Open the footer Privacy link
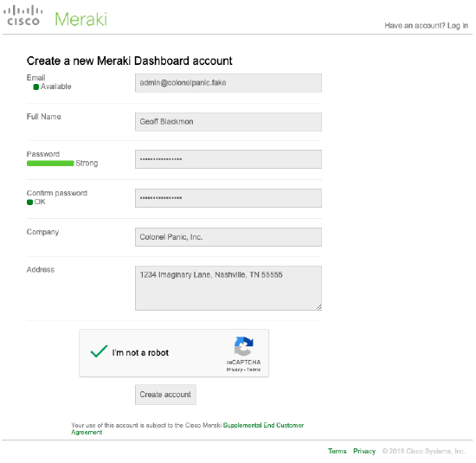The height and width of the screenshot is (463, 476). pos(364,451)
